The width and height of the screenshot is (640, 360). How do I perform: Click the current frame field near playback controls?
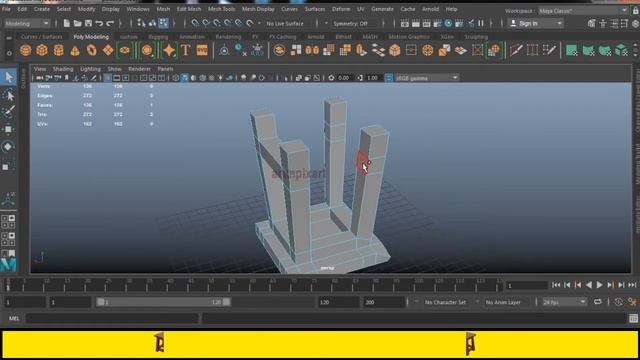pos(527,285)
